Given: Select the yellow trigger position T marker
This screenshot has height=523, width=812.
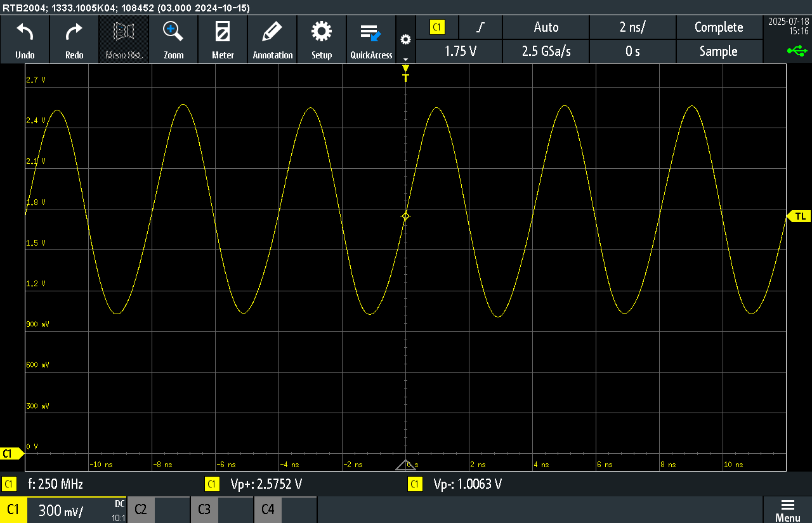Looking at the screenshot, I should (x=406, y=74).
